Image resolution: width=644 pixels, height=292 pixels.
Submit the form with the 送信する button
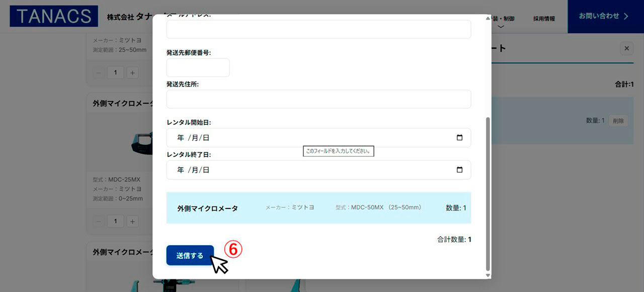[190, 255]
